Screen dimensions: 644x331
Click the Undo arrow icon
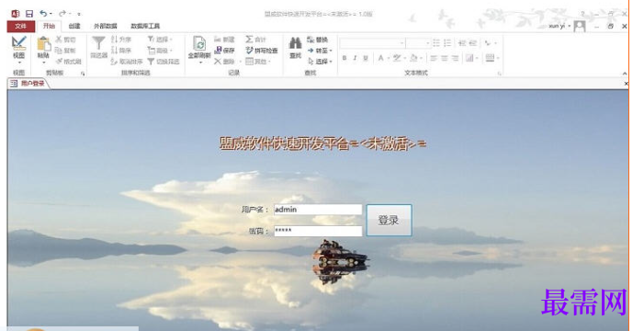[43, 14]
